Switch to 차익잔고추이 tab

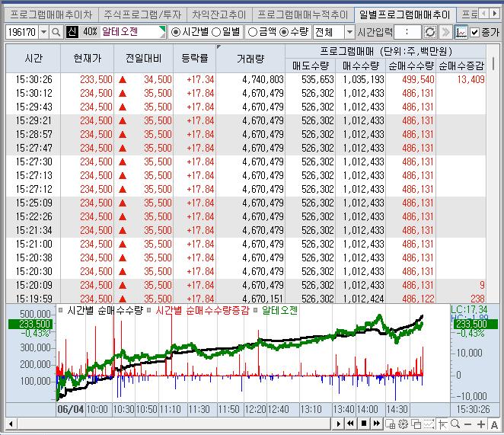pos(219,14)
